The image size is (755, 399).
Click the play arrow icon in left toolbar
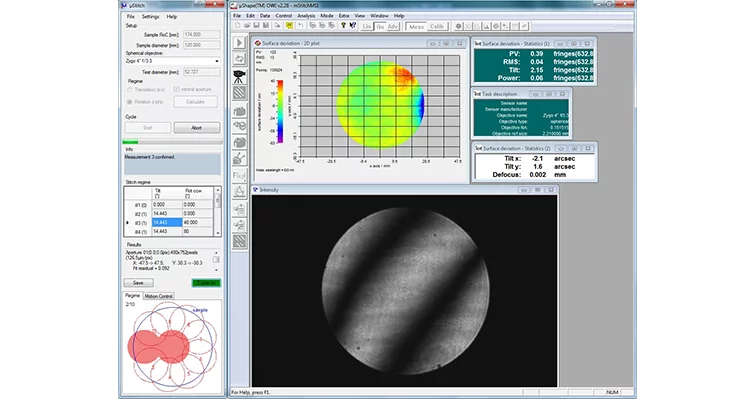(239, 43)
